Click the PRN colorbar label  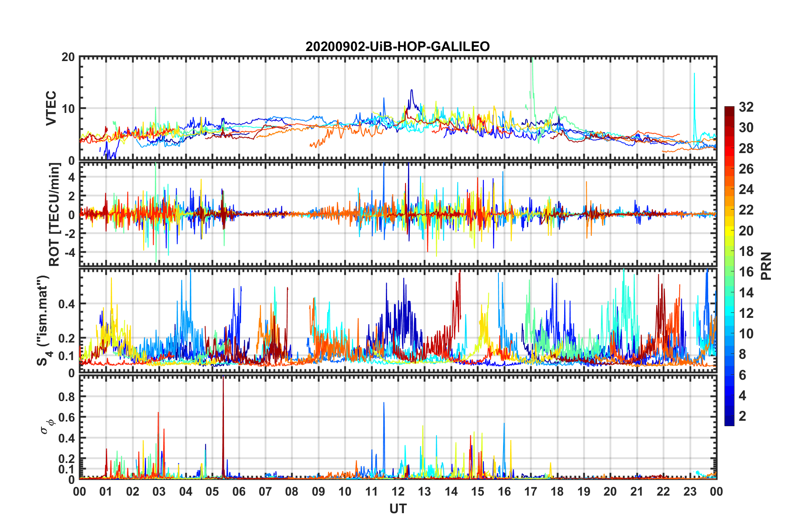coord(766,266)
